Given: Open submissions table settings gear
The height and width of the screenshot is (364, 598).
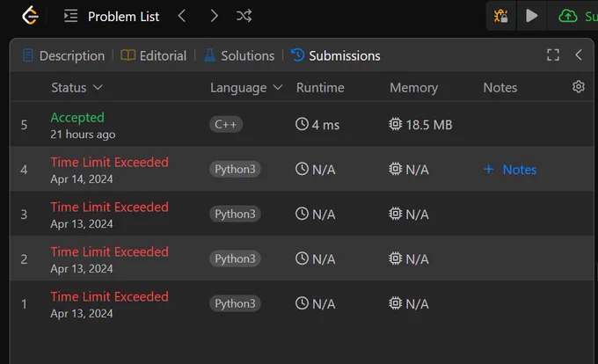Looking at the screenshot, I should (578, 87).
